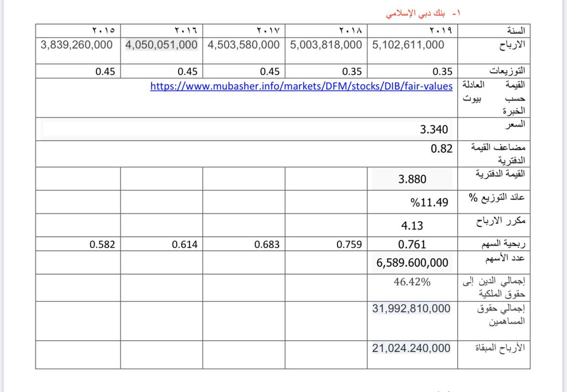This screenshot has height=392, width=567.
Task: Select the 'عدد الأسهم' row label
Action: (505, 258)
